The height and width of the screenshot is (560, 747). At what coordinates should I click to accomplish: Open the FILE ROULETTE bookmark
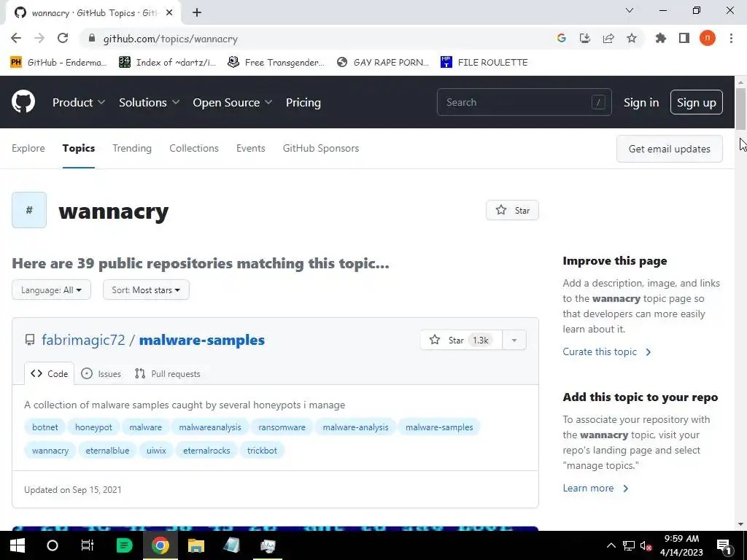point(484,63)
